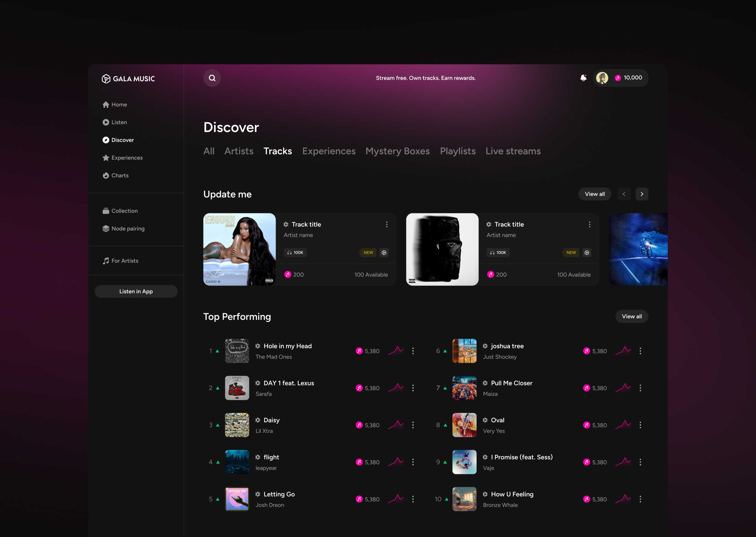This screenshot has width=756, height=537.
Task: Open options menu for Hole in my Head
Action: [x=413, y=351]
